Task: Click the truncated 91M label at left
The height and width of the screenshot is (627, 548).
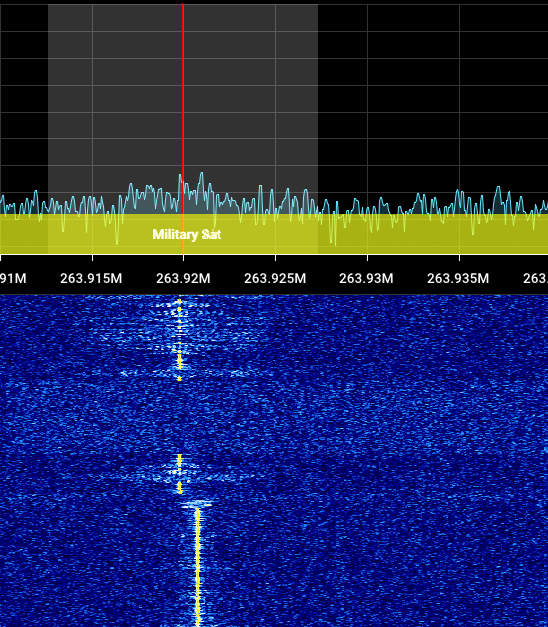Action: pyautogui.click(x=13, y=278)
